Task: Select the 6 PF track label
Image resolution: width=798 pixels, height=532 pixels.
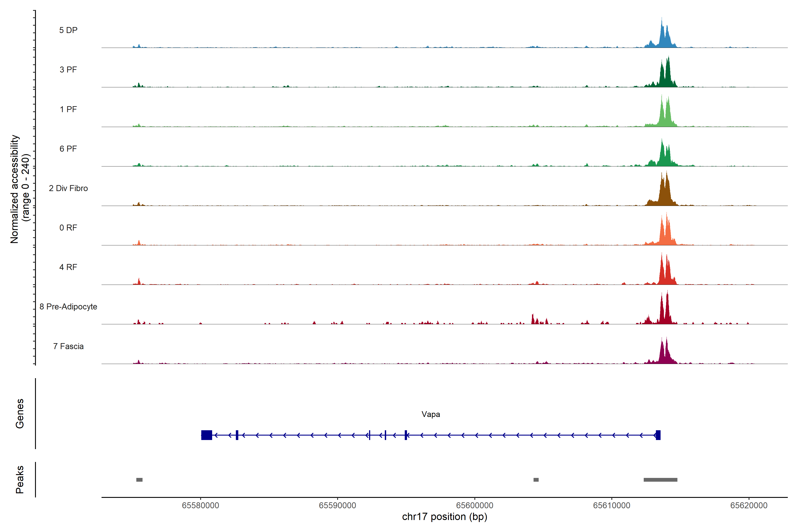Action: coord(68,149)
